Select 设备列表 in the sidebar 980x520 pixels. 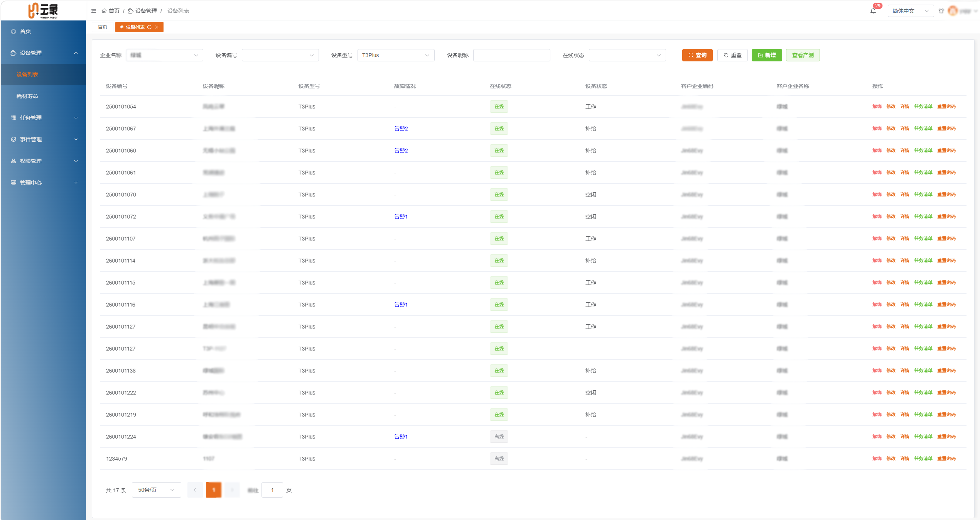(x=44, y=75)
